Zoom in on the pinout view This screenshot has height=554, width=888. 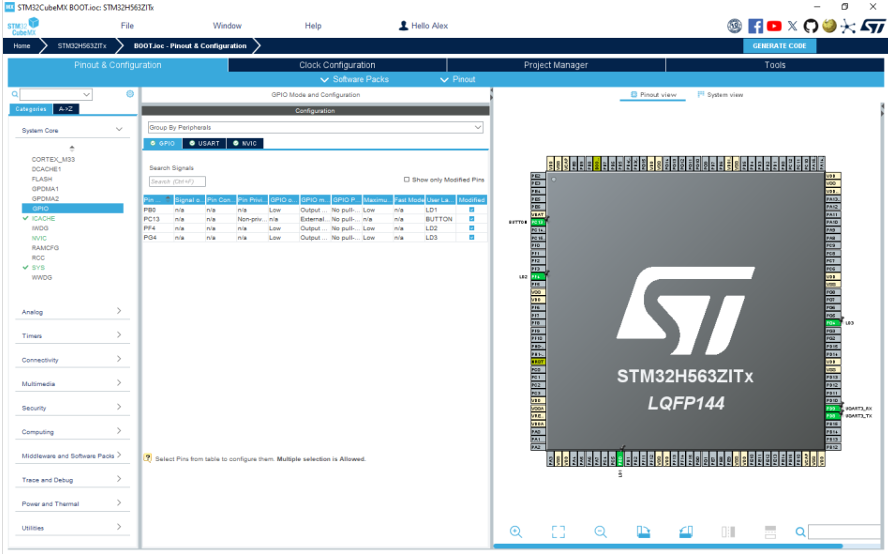[x=515, y=531]
